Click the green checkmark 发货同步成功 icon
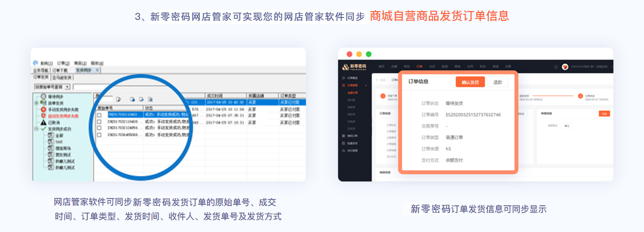Viewport: 644px width, 232px height. point(43,129)
